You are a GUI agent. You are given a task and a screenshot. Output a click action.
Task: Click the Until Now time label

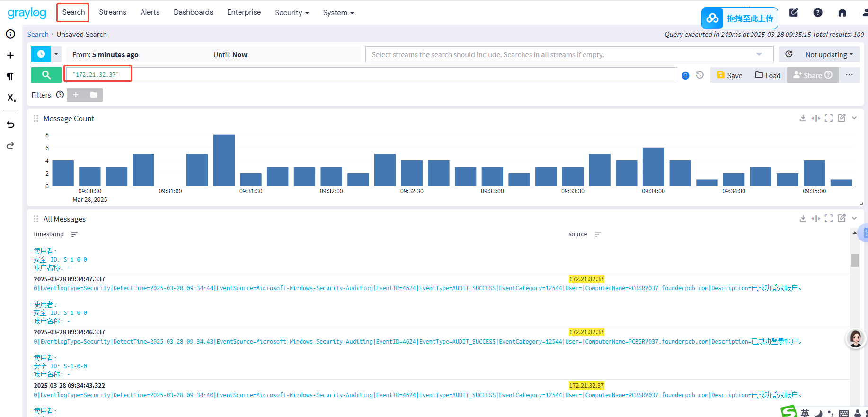click(230, 55)
